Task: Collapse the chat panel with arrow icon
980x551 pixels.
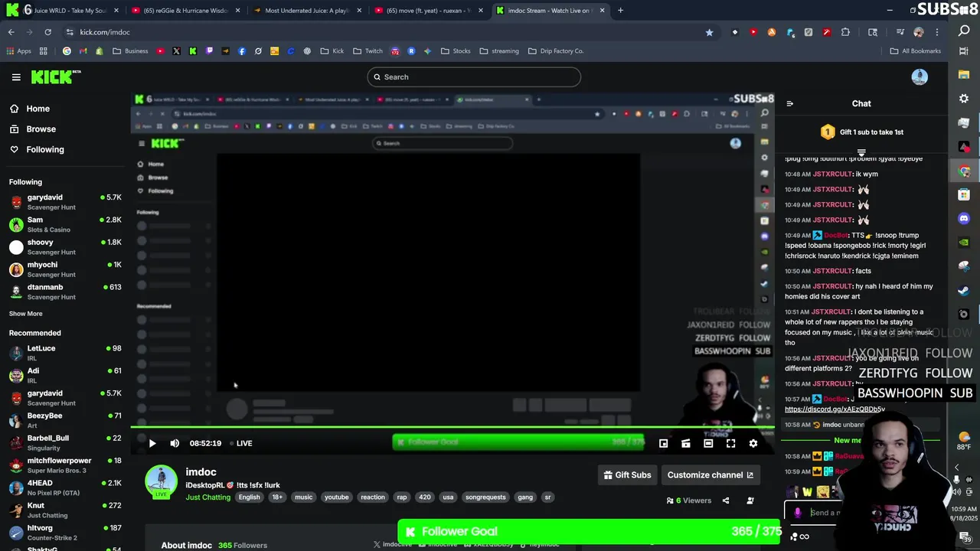Action: tap(790, 104)
